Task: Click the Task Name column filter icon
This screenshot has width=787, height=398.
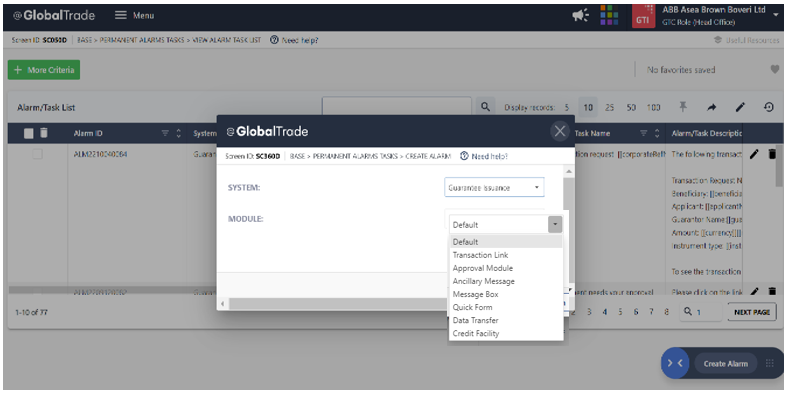Action: coord(643,134)
